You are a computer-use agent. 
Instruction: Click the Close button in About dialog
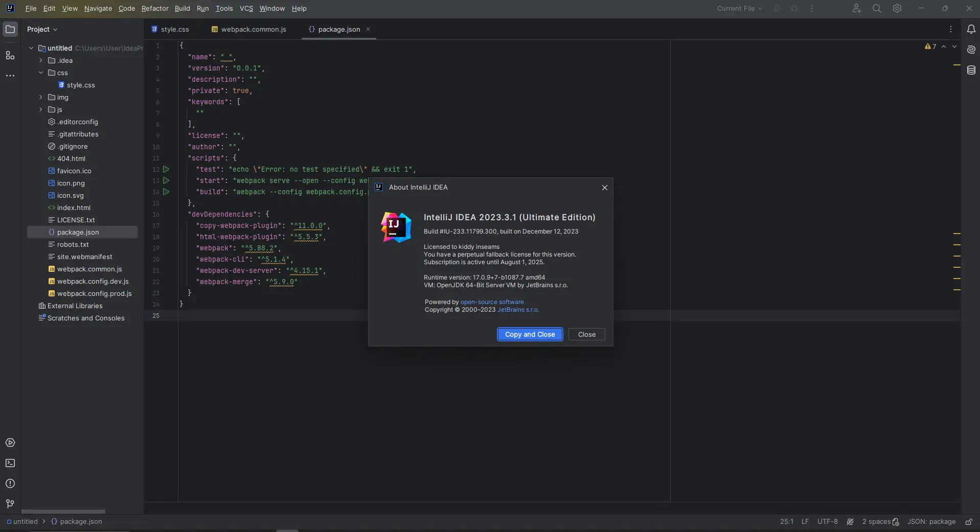coord(586,334)
